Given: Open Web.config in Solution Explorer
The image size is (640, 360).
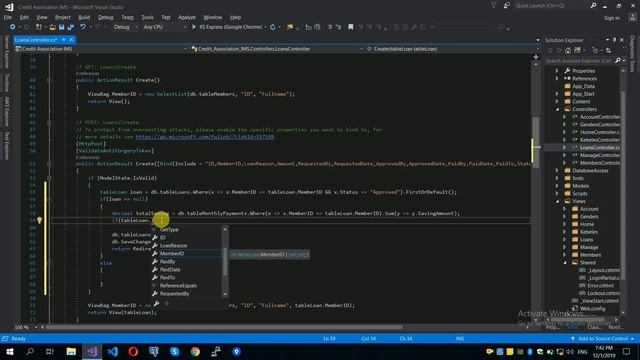Looking at the screenshot, I should tap(592, 309).
